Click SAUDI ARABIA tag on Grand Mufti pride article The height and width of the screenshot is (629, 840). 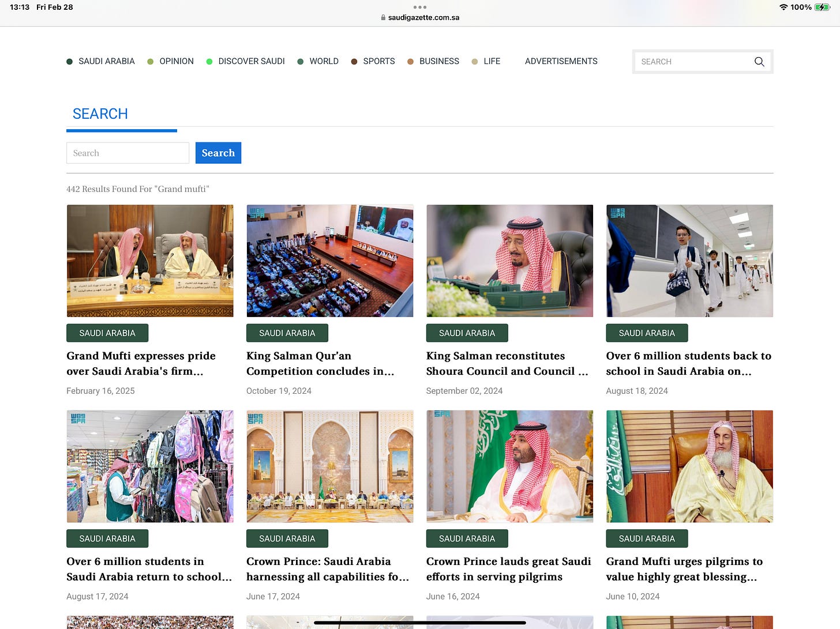coord(107,333)
